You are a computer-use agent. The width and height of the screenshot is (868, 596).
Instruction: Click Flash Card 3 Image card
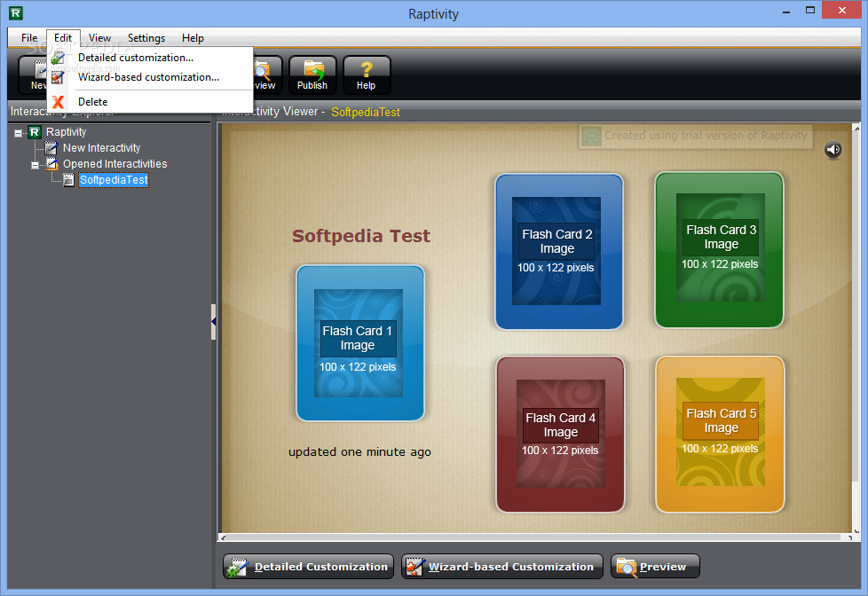tap(719, 249)
